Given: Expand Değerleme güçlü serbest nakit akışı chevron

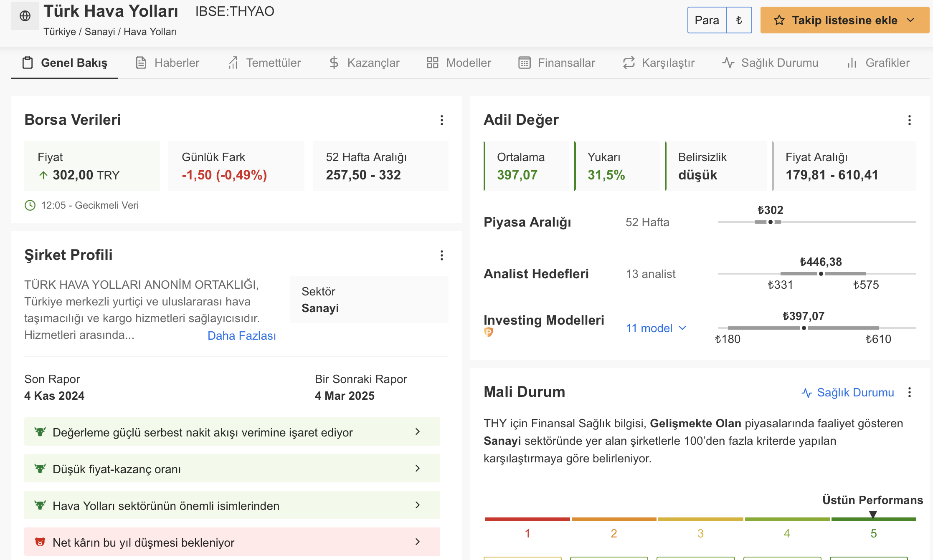Looking at the screenshot, I should 418,431.
